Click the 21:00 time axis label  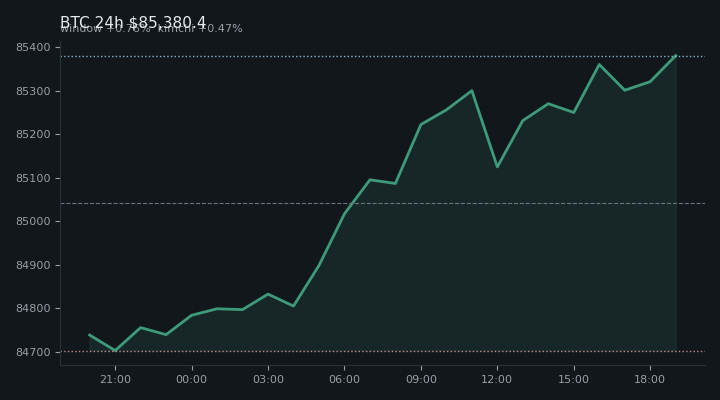tap(115, 379)
